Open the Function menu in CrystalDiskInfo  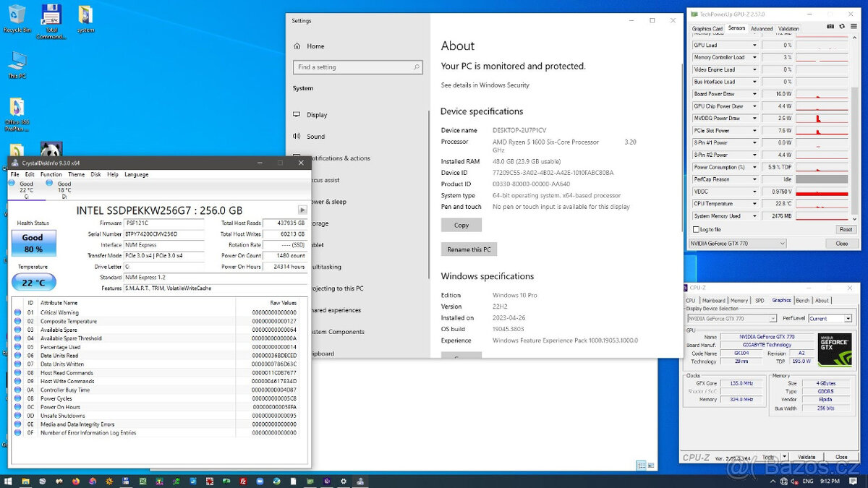click(x=51, y=174)
